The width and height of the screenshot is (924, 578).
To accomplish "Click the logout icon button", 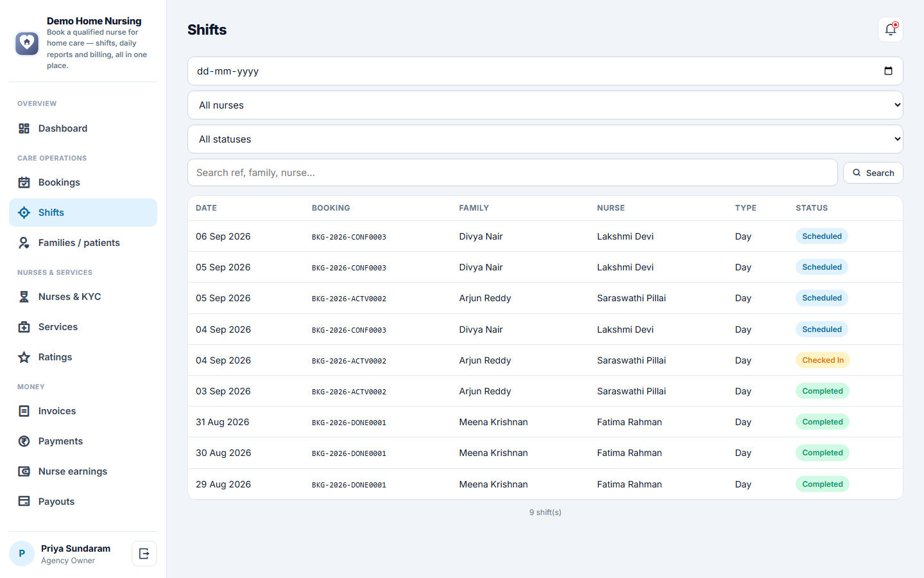I will pyautogui.click(x=144, y=554).
